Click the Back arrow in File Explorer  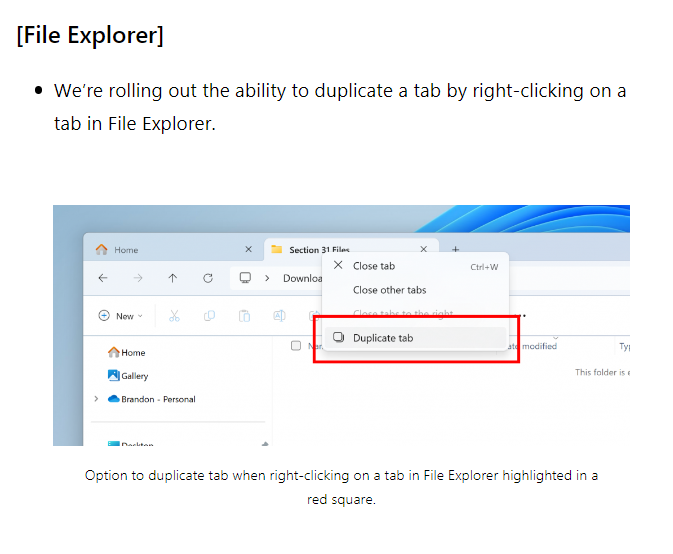tap(103, 278)
